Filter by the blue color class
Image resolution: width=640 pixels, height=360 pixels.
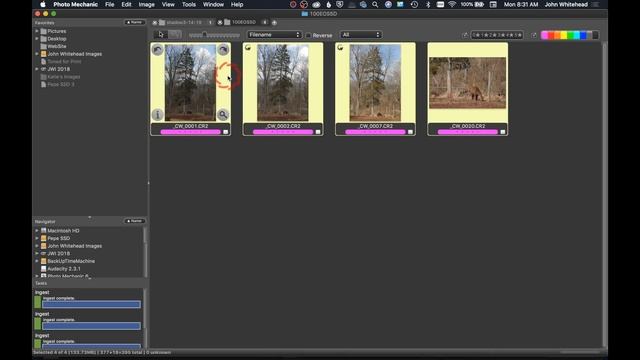point(583,36)
